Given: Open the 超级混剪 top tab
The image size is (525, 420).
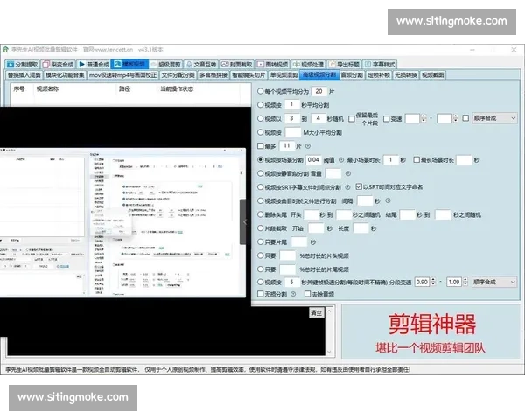Looking at the screenshot, I should pos(165,64).
